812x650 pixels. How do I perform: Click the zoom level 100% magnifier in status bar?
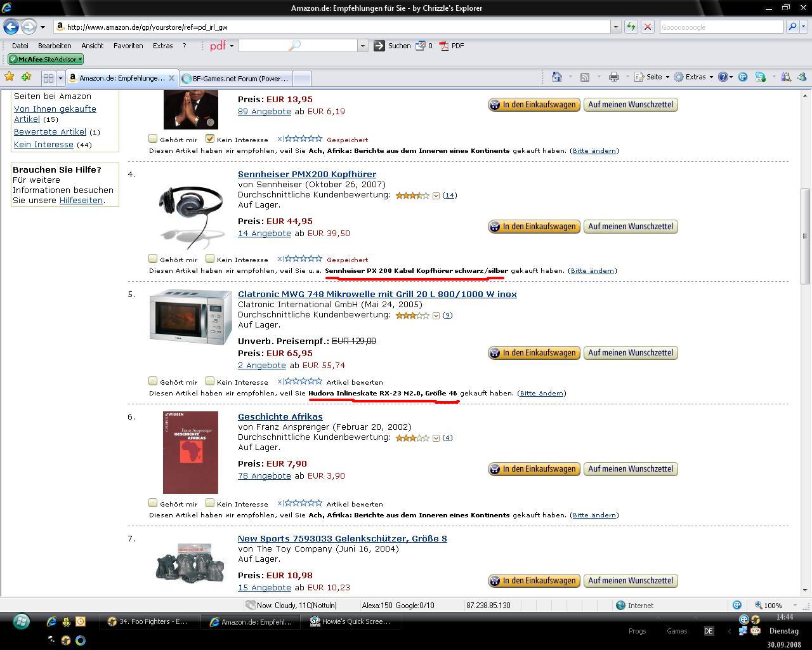(758, 605)
